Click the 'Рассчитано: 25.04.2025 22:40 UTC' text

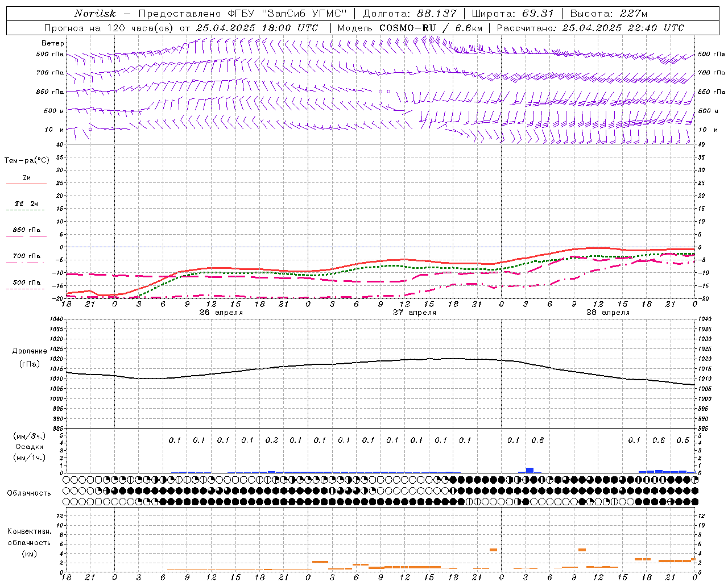pos(590,28)
